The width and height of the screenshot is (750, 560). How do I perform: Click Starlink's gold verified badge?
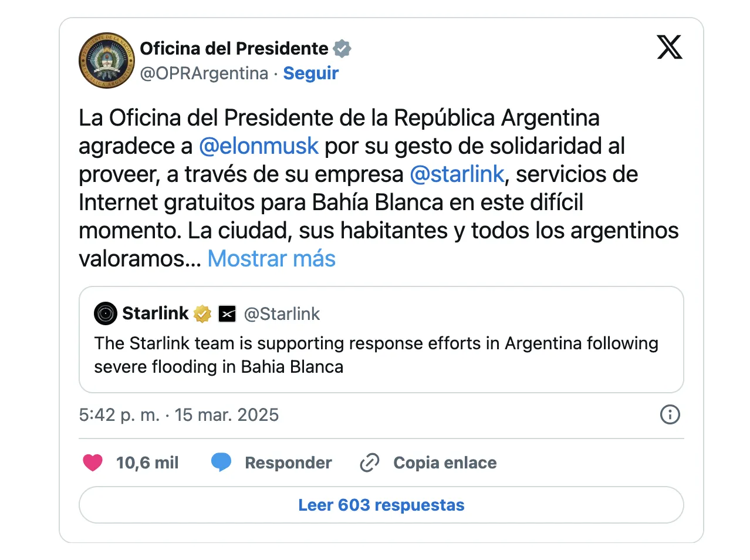coord(202,314)
